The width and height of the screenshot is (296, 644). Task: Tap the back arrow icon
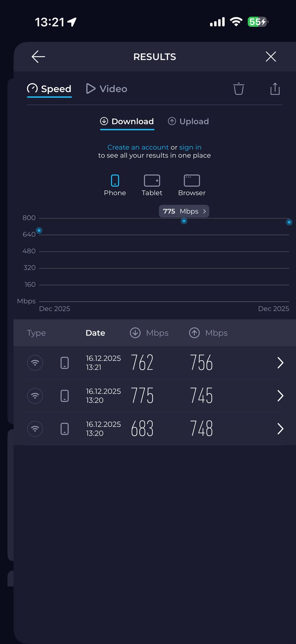tap(39, 57)
